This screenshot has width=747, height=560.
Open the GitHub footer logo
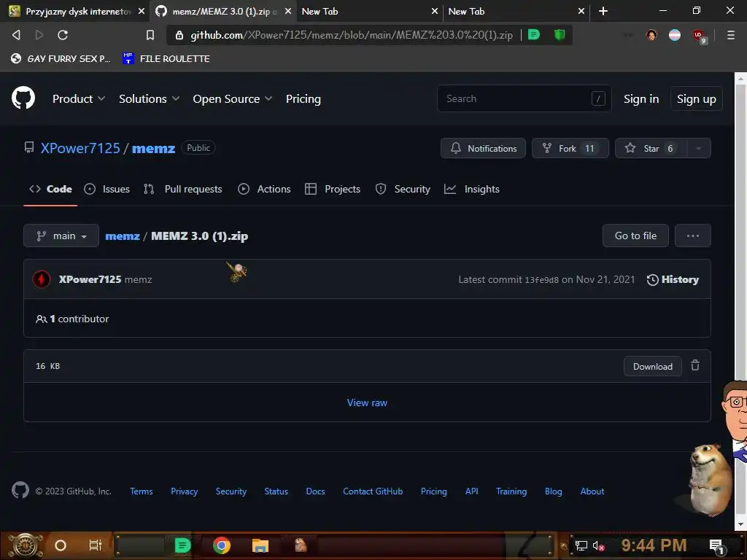coord(20,491)
